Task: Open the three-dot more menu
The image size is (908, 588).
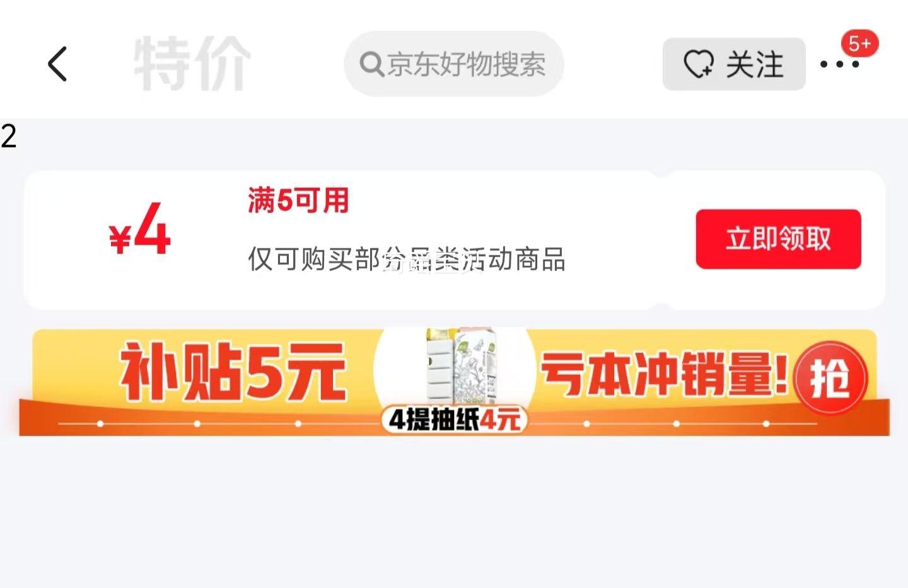Action: click(839, 64)
